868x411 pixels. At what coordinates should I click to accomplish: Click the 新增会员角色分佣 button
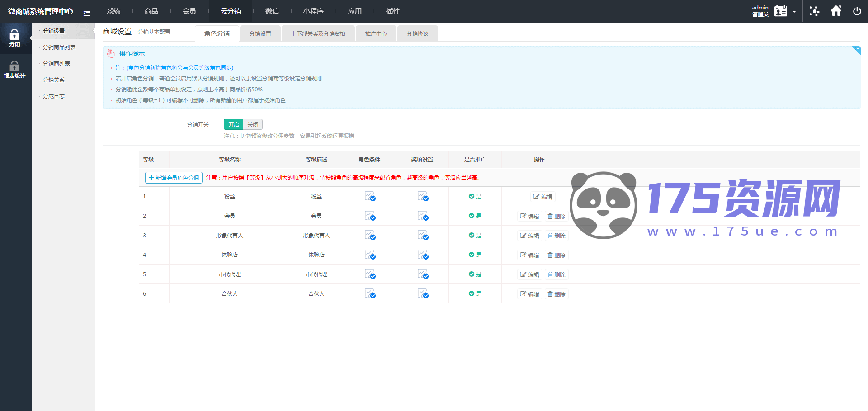pos(174,178)
